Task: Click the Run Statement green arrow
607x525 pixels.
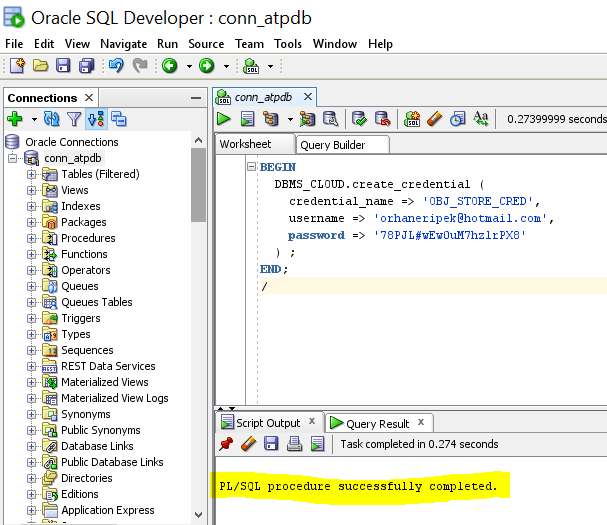Action: pyautogui.click(x=224, y=119)
